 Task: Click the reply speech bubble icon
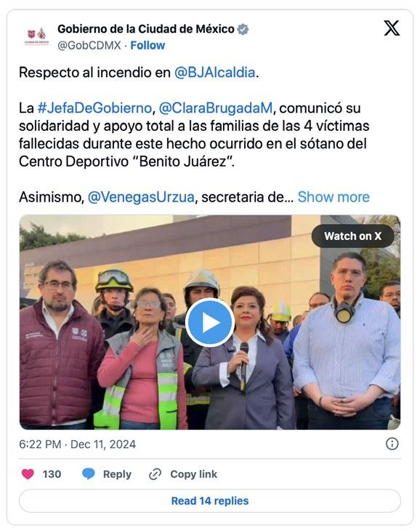(x=89, y=474)
